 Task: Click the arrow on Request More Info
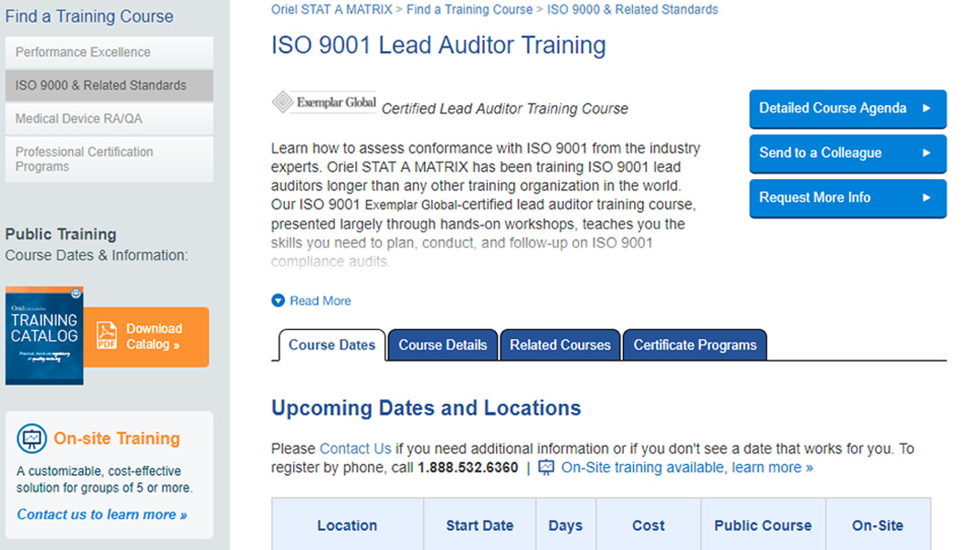point(926,197)
